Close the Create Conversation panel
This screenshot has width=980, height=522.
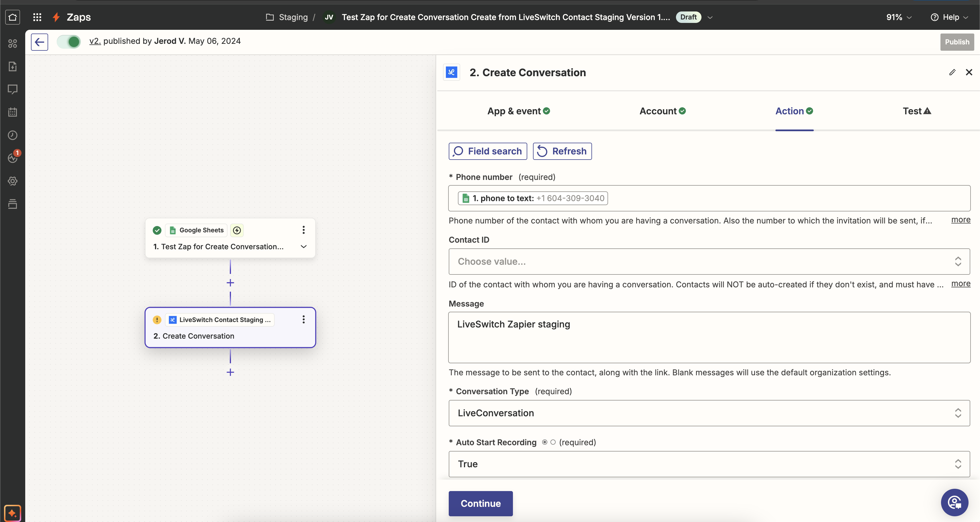point(969,72)
